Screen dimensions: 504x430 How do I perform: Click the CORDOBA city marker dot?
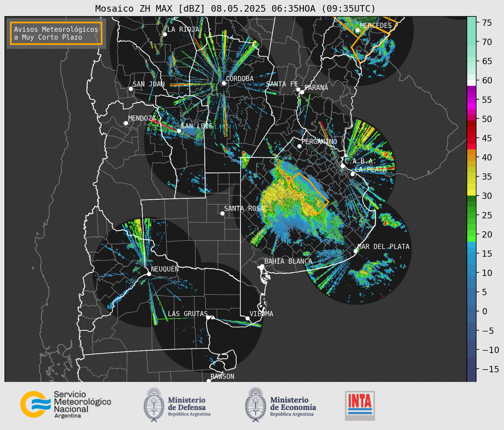(x=224, y=83)
